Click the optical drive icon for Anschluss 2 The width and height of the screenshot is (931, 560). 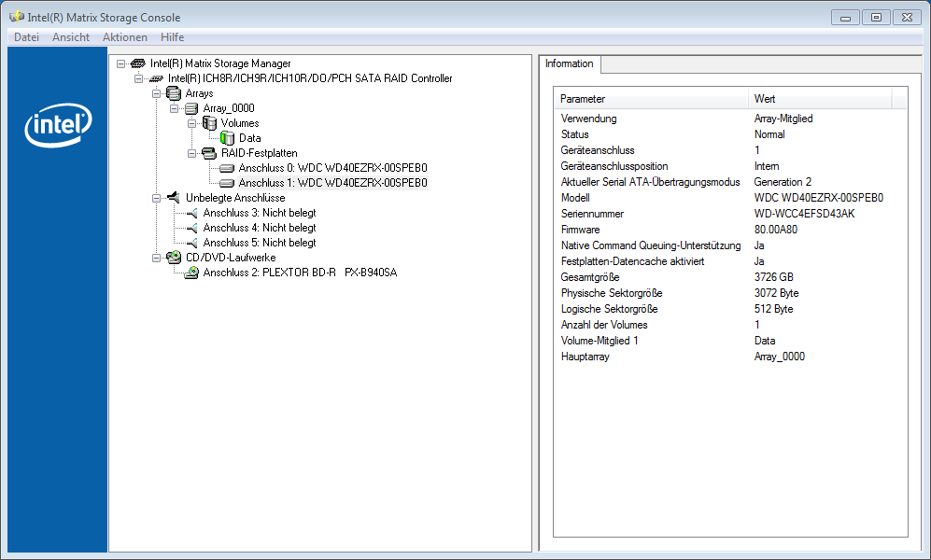(x=191, y=273)
